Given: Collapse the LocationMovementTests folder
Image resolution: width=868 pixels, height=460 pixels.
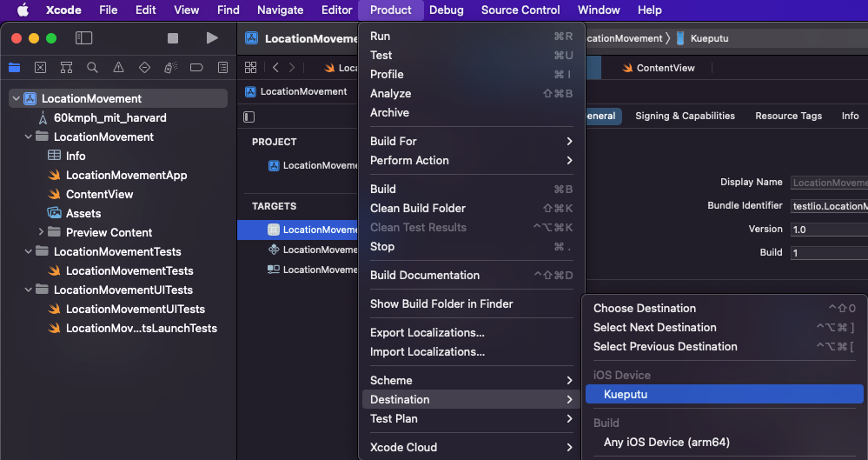Looking at the screenshot, I should [28, 251].
